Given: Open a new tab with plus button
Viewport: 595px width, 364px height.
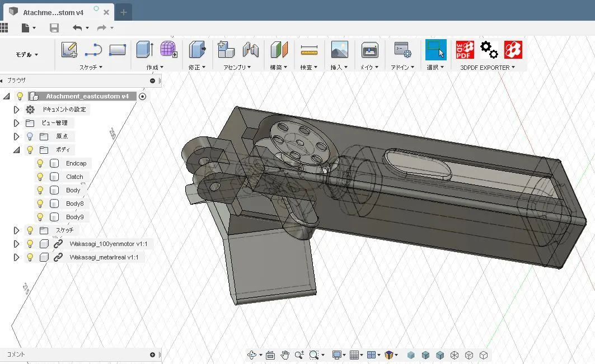Looking at the screenshot, I should [x=123, y=12].
